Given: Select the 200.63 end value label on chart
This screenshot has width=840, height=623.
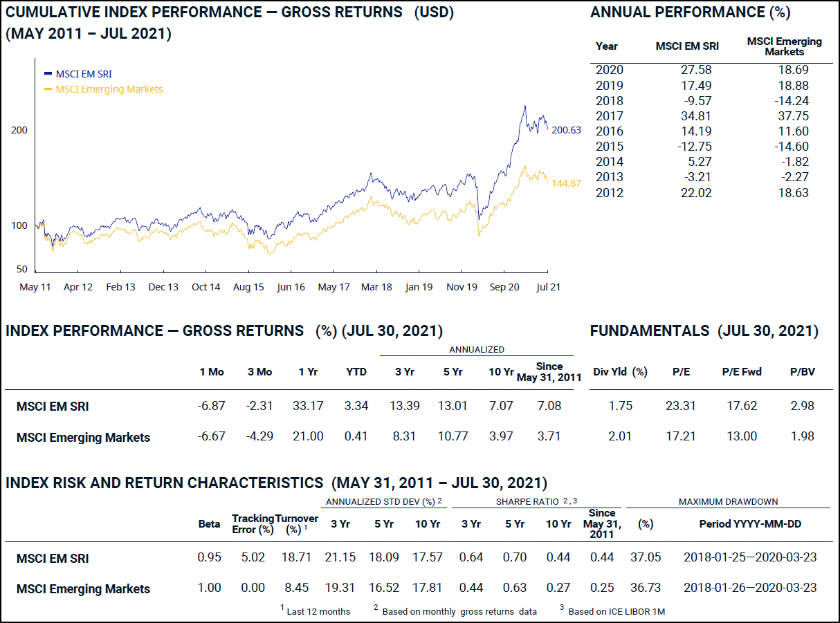Looking at the screenshot, I should click(x=566, y=130).
